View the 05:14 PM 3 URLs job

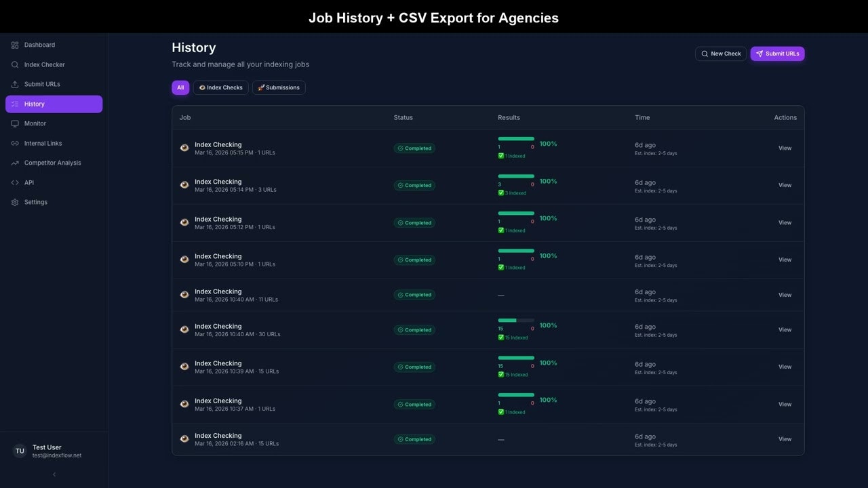click(x=785, y=186)
